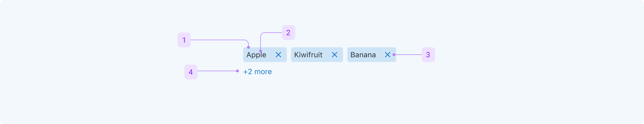Screen dimensions: 644x124
Task: Select the Apple tag label text
Action: point(256,55)
